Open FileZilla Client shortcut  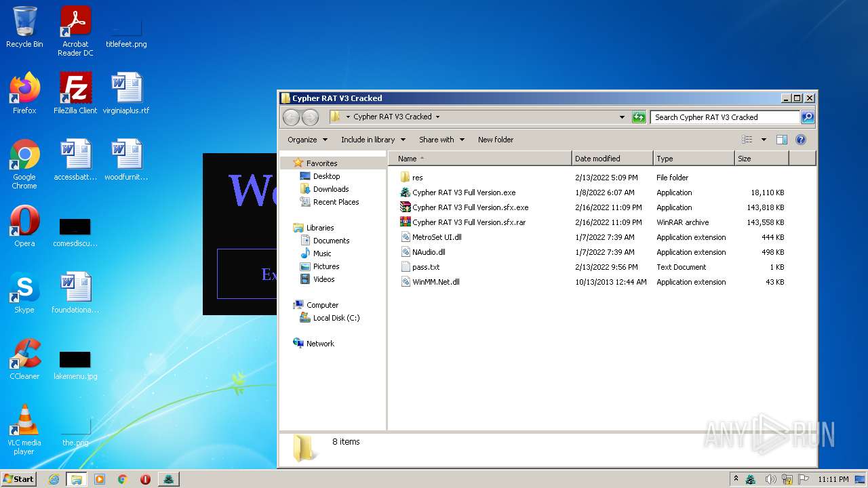(75, 94)
